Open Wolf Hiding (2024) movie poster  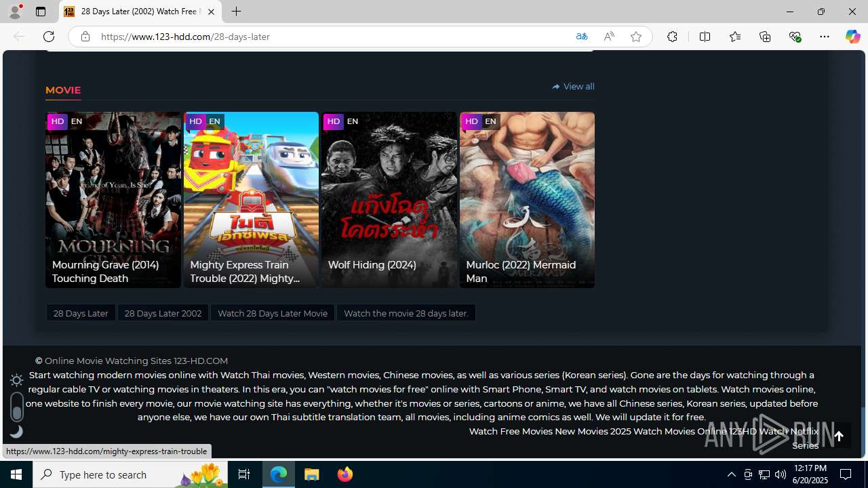tap(389, 200)
